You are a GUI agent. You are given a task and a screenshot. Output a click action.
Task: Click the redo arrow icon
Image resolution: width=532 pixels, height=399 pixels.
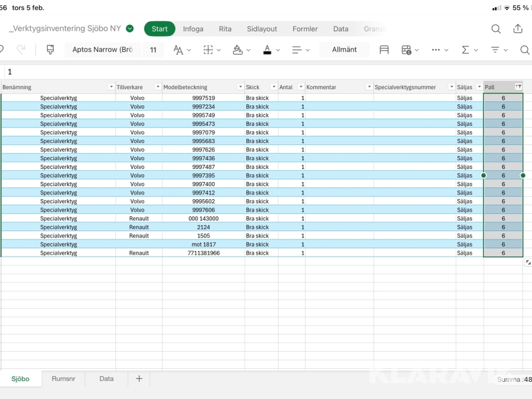pos(21,50)
